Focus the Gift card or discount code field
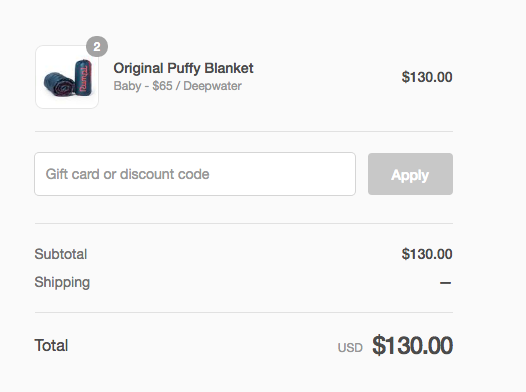The image size is (526, 392). click(x=195, y=174)
